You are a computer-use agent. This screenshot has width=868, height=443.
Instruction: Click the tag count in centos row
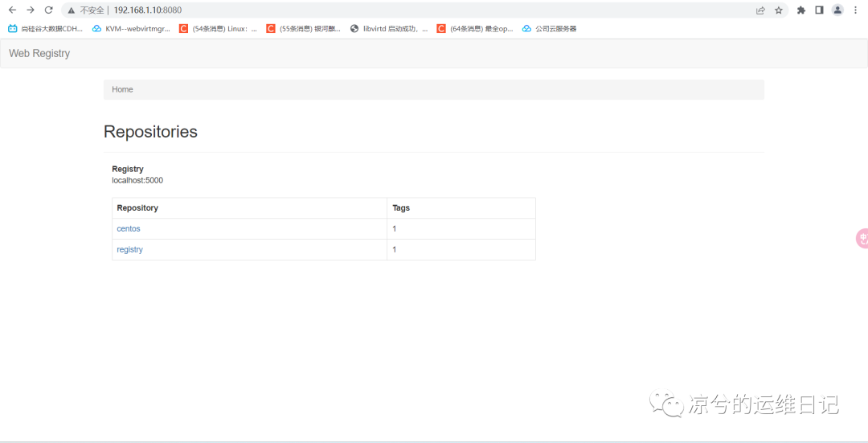[394, 228]
